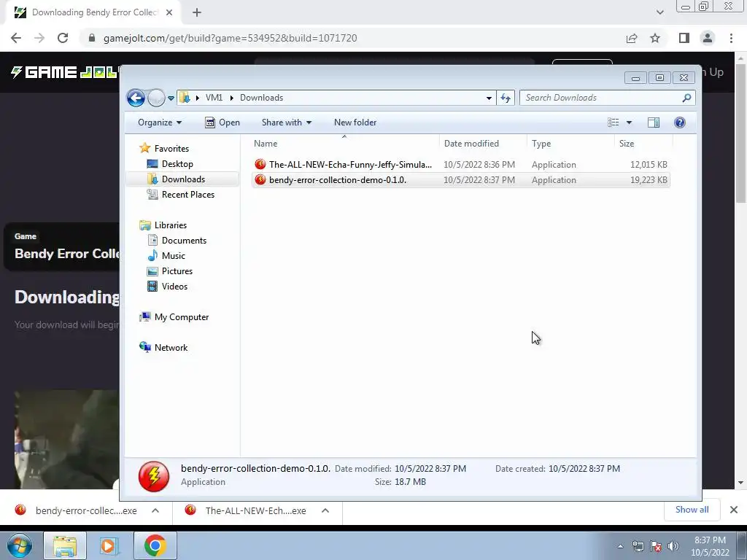Screen dimensions: 747x560
Task: Expand options for bendy-error-collec....exe download
Action: pyautogui.click(x=155, y=510)
